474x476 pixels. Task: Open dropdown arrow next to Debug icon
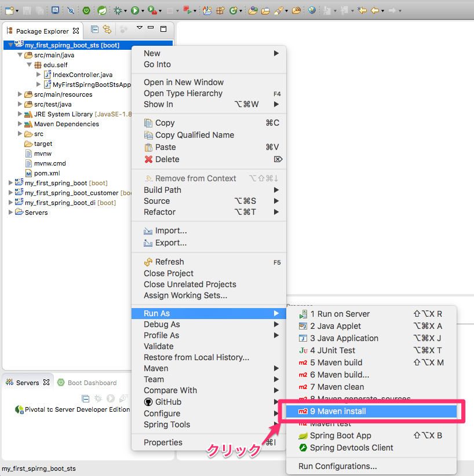point(125,11)
